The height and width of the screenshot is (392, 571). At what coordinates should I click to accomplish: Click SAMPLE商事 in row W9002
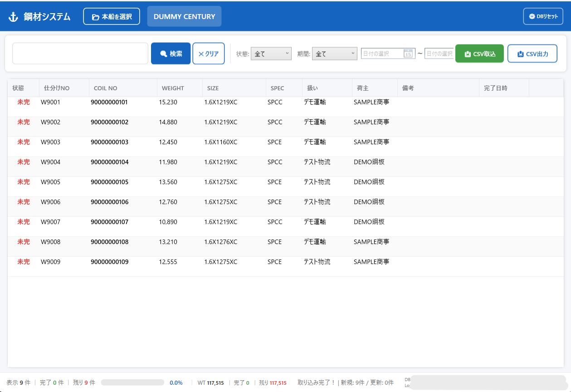[x=371, y=122]
